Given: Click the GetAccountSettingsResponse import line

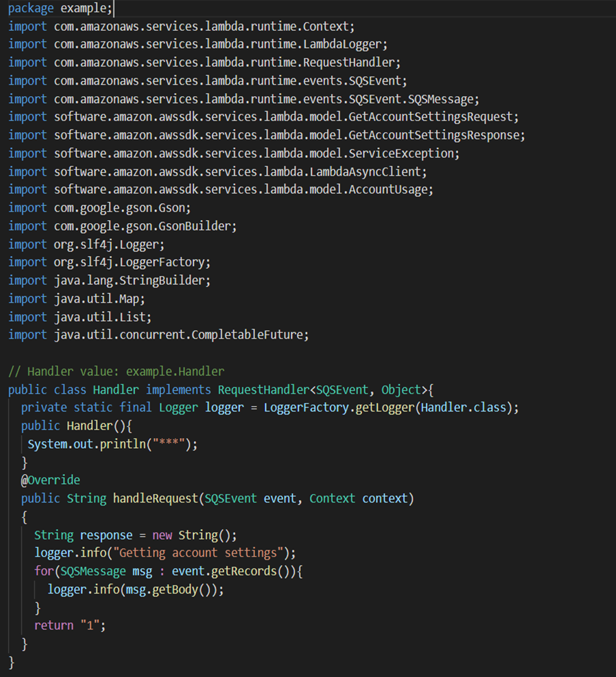Looking at the screenshot, I should click(267, 135).
